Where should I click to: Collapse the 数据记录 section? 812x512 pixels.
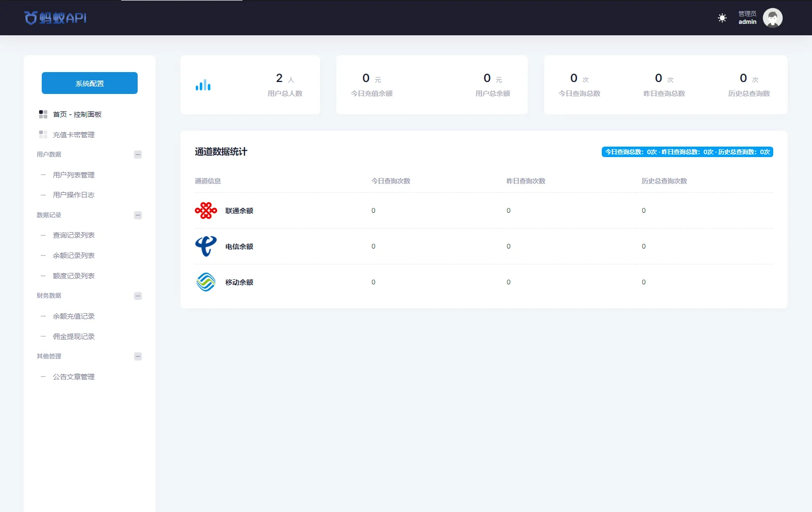pyautogui.click(x=138, y=215)
